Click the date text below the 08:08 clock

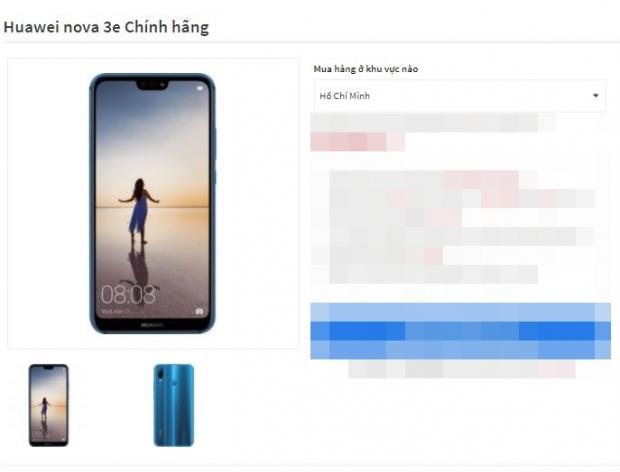[x=115, y=311]
